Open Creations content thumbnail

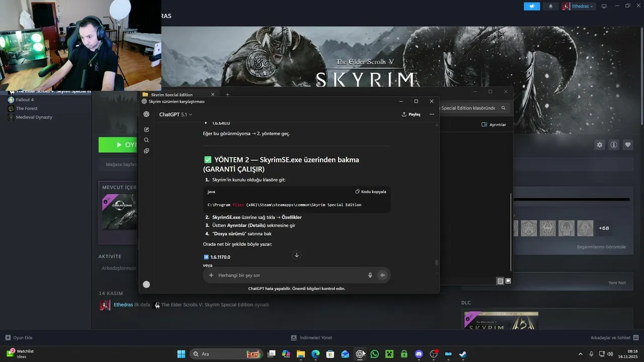pyautogui.click(x=119, y=212)
